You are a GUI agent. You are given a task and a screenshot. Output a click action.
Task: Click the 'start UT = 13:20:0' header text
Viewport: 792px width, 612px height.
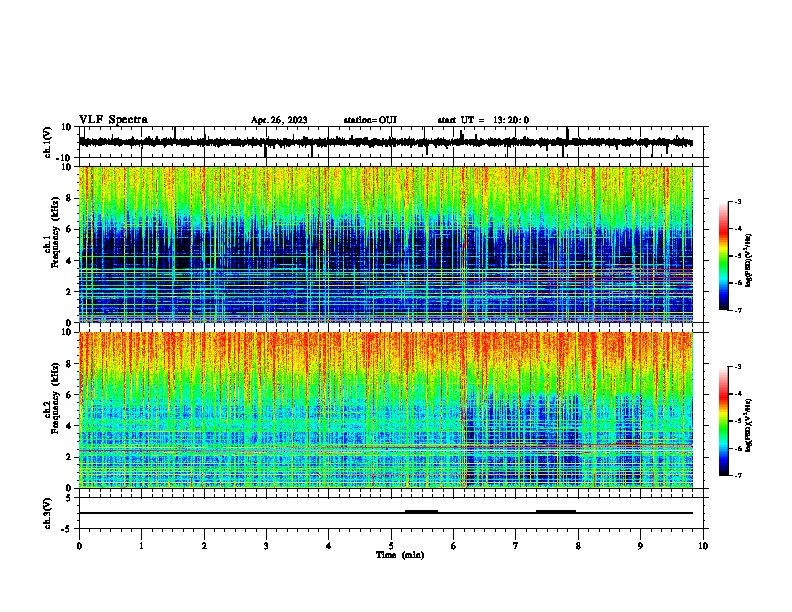click(483, 120)
